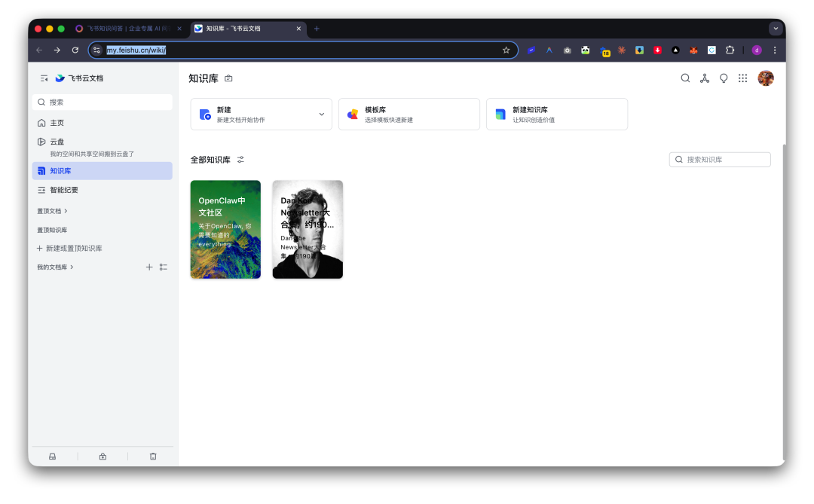
Task: Open the node-graph icon in top-right header
Action: tap(705, 78)
